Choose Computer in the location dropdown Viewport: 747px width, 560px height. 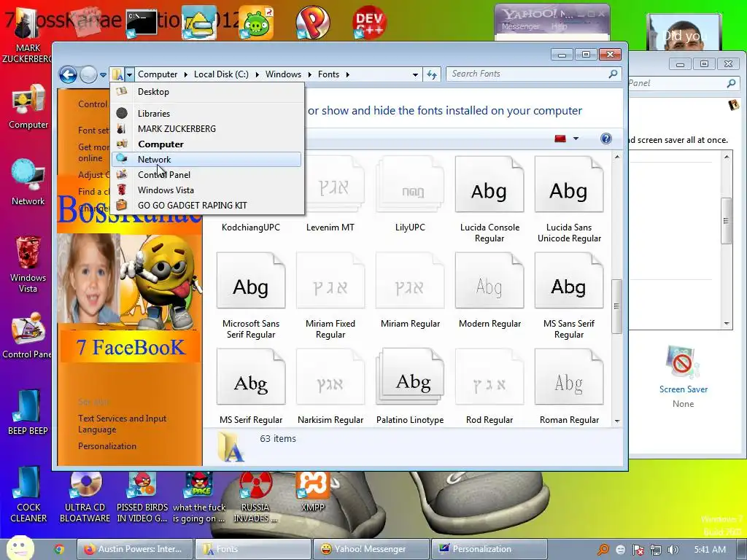coord(206,144)
